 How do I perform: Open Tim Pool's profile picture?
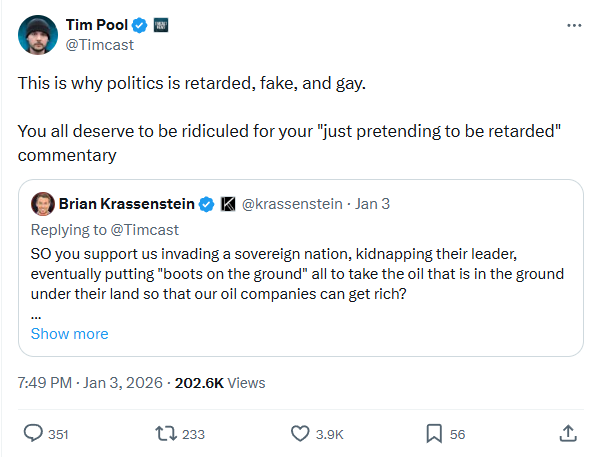(38, 35)
